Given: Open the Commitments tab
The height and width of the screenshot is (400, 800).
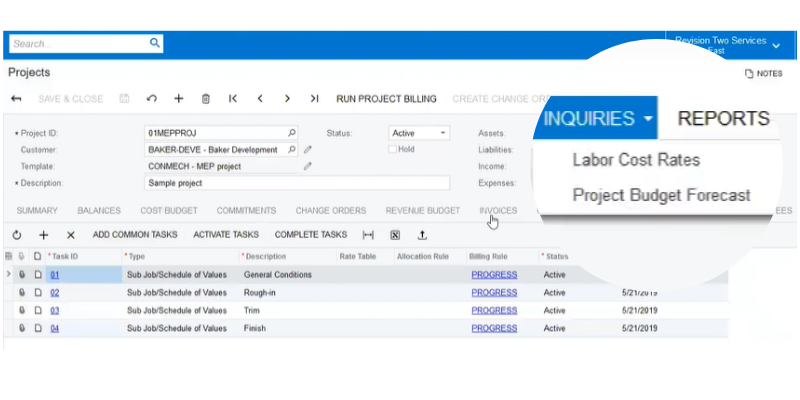Looking at the screenshot, I should tap(246, 211).
